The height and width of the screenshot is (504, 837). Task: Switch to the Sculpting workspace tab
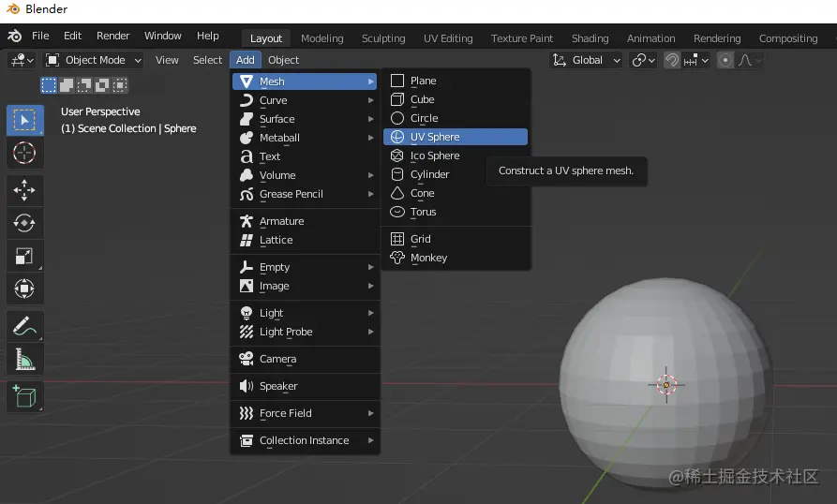tap(383, 38)
